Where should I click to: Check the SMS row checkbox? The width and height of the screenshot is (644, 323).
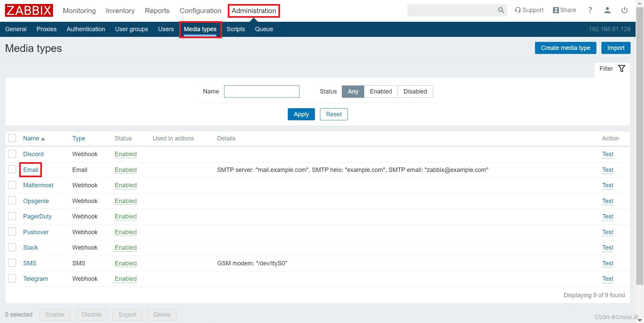pos(12,263)
